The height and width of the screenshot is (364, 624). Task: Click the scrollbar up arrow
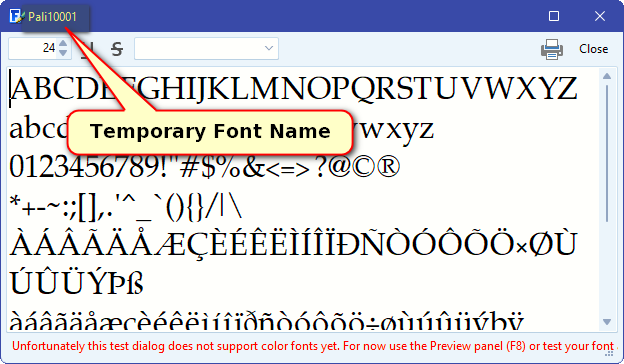click(606, 76)
